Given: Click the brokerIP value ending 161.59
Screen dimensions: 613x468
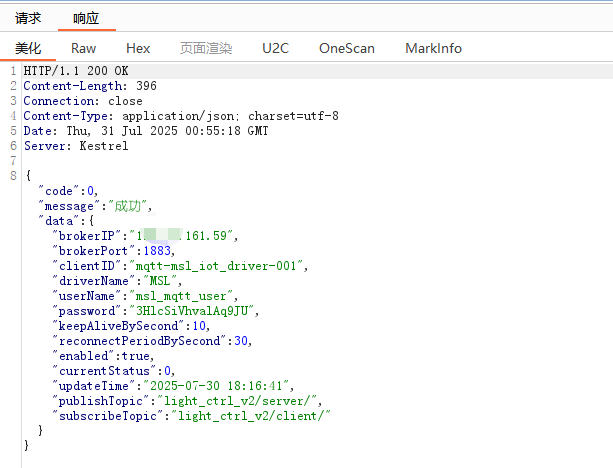Looking at the screenshot, I should point(181,236).
